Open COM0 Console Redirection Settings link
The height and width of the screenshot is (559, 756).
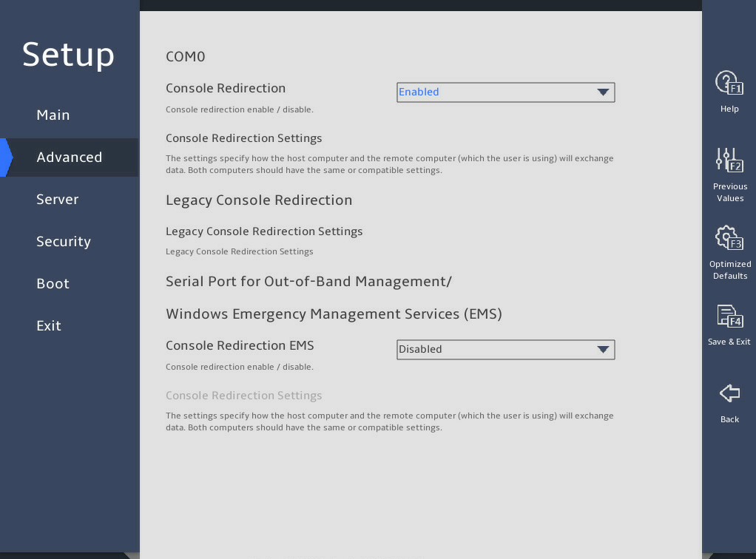(244, 138)
